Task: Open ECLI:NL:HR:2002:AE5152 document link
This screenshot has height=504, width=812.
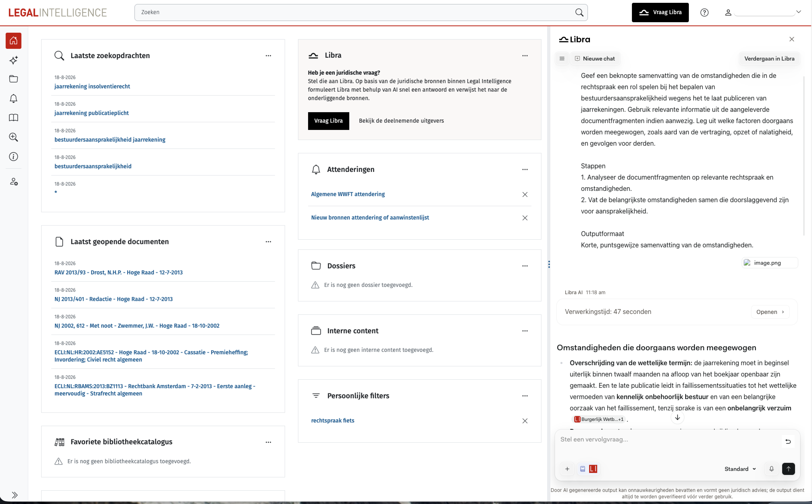Action: coord(151,356)
